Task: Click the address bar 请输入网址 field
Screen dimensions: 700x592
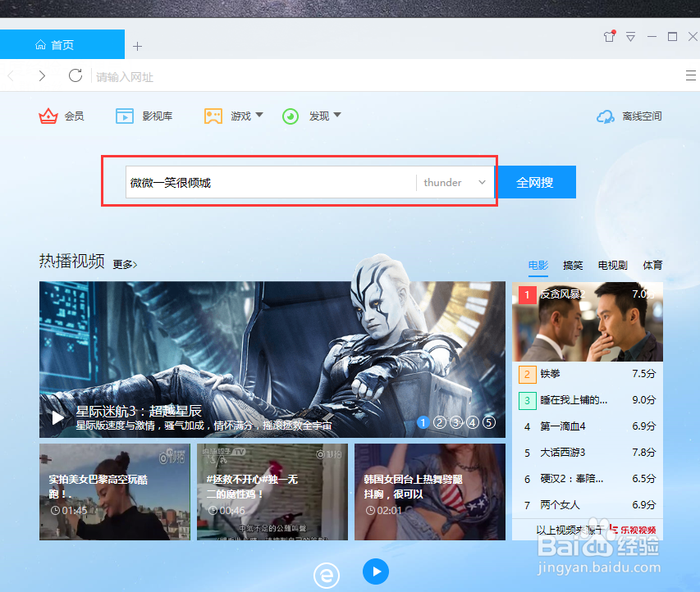Action: [384, 77]
